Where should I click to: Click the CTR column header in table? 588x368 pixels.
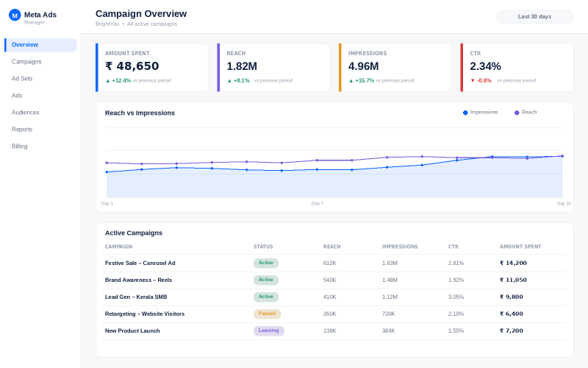tap(453, 247)
